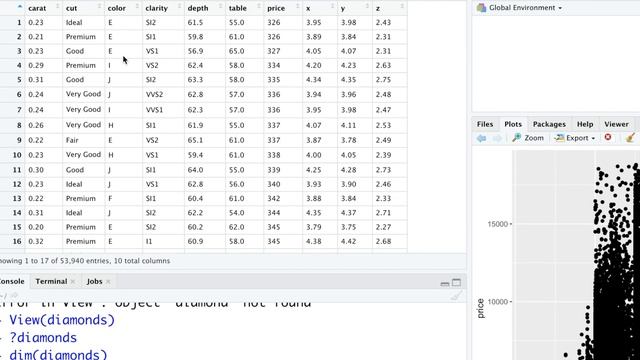The height and width of the screenshot is (360, 640).
Task: Click the row index sort arrow above row 1
Action: pos(20,7)
